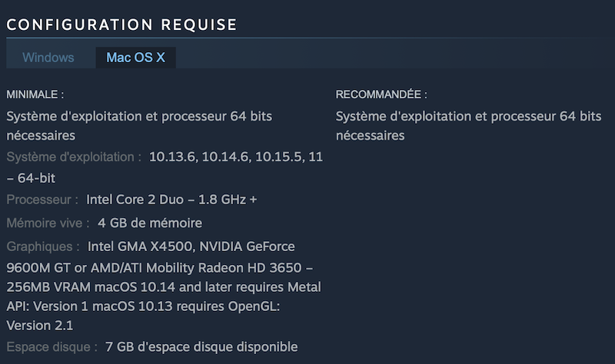
Task: Click the "Système d'exploitation :" label
Action: tap(74, 157)
